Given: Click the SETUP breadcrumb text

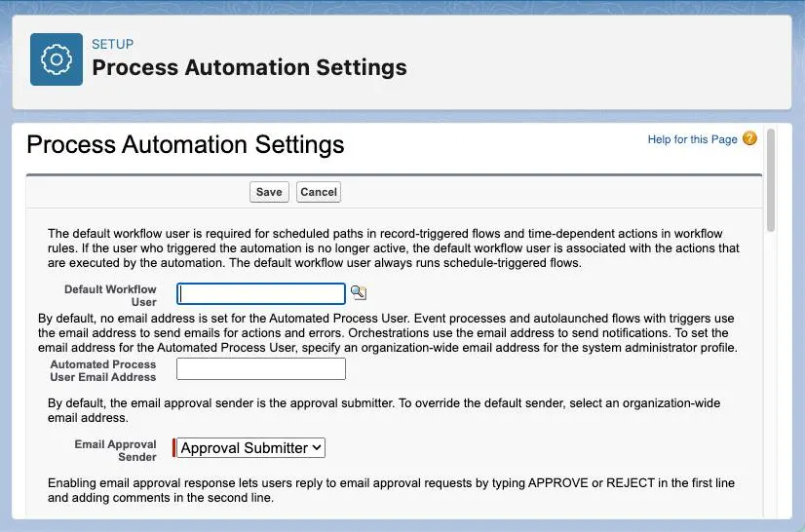Looking at the screenshot, I should tap(112, 44).
